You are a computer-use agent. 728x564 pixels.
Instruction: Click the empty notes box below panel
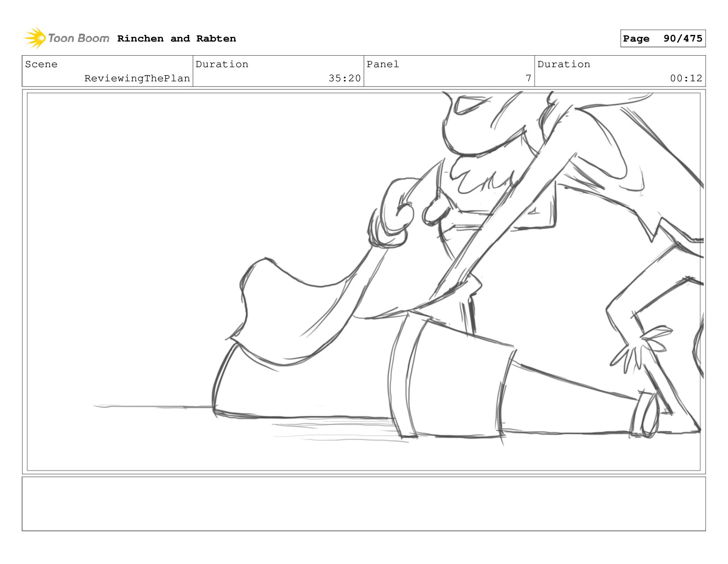click(364, 503)
